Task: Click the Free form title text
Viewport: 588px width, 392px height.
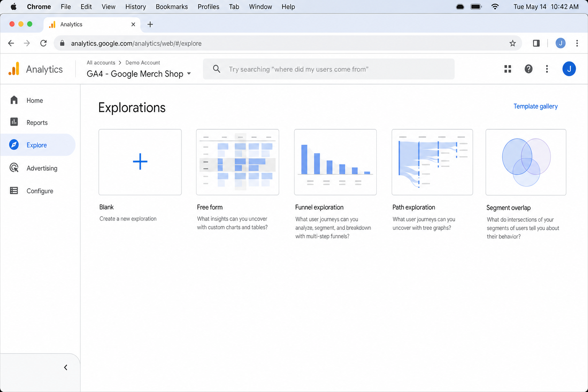Action: pyautogui.click(x=210, y=207)
